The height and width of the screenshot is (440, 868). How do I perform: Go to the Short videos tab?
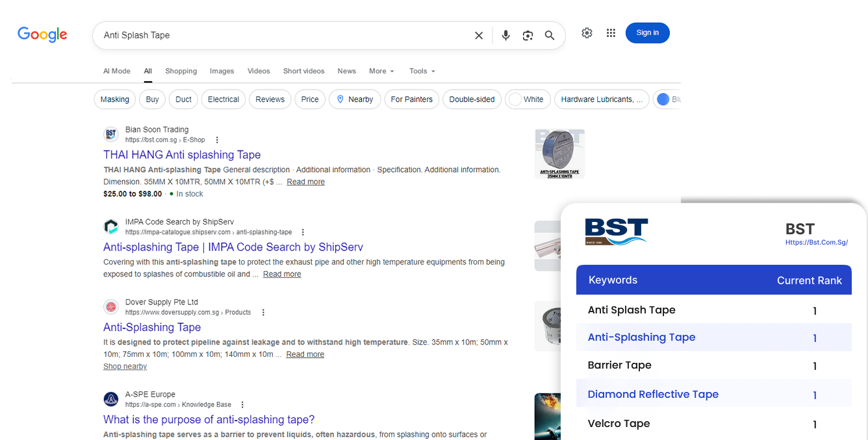pyautogui.click(x=303, y=71)
